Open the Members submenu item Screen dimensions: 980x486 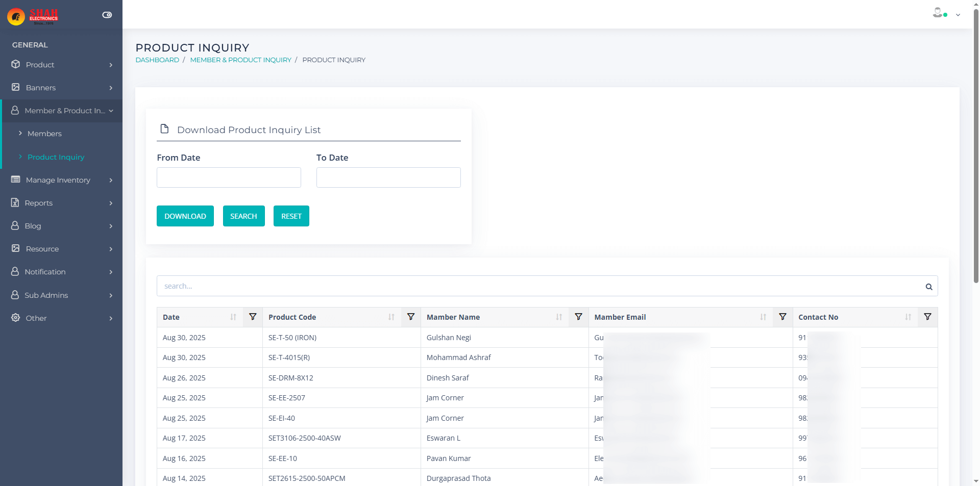tap(44, 134)
